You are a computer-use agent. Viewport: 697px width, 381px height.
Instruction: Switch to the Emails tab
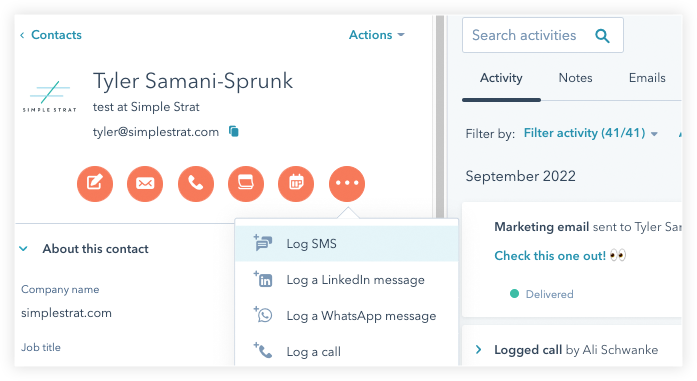pos(647,78)
